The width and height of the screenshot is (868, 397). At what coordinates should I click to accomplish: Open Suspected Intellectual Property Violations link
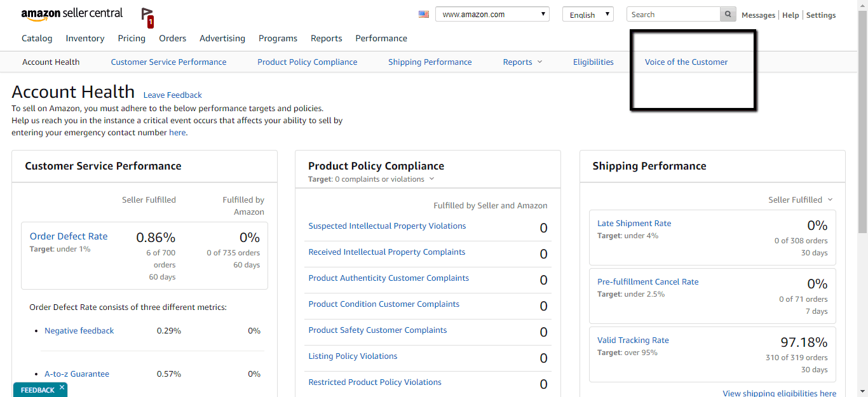tap(387, 226)
